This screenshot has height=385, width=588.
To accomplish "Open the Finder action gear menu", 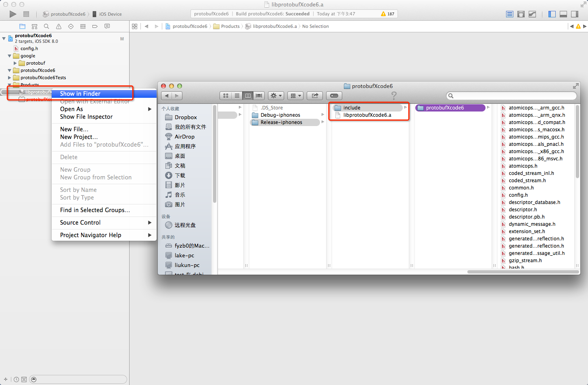I will point(276,96).
